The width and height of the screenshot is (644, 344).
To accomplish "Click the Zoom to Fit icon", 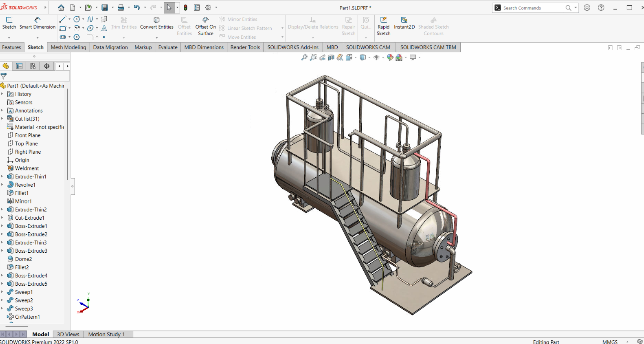I will [x=304, y=57].
